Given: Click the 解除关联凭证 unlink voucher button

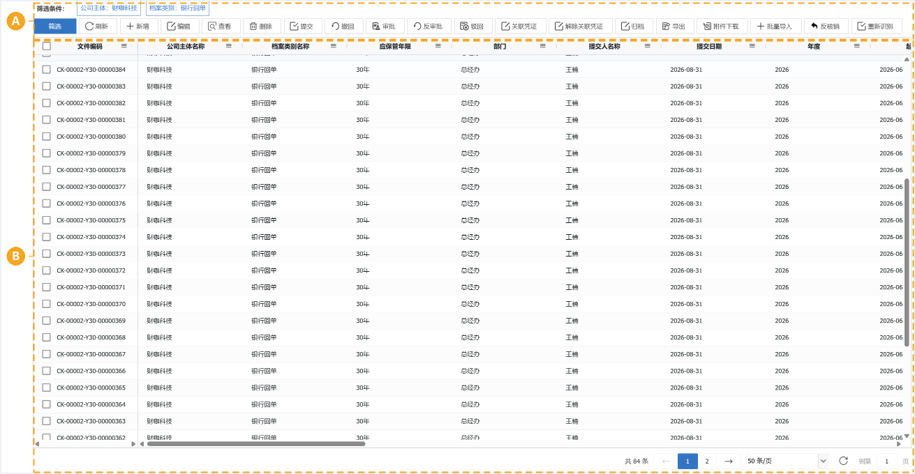Looking at the screenshot, I should point(579,26).
